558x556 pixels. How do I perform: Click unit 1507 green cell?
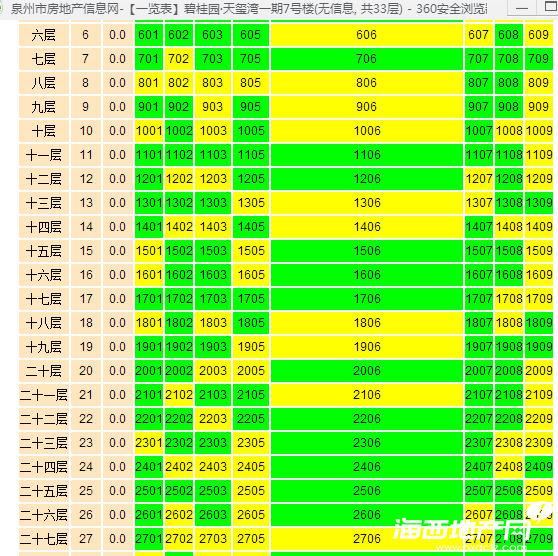point(479,251)
